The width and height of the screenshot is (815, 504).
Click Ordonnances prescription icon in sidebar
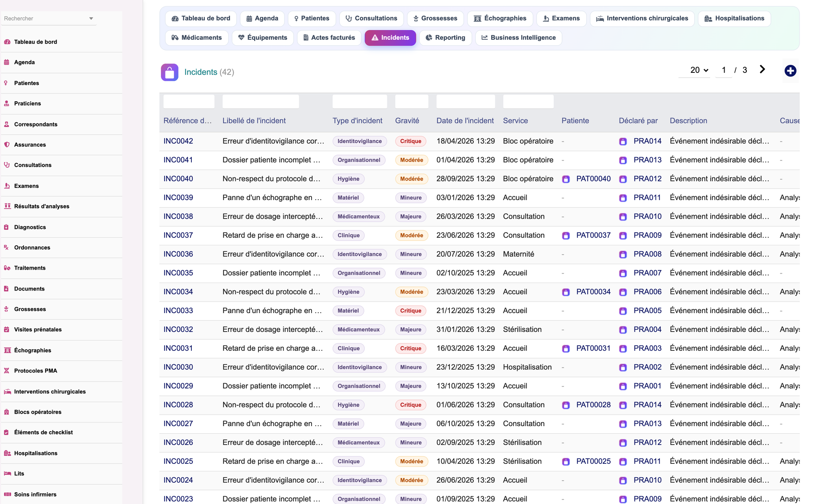[6, 247]
